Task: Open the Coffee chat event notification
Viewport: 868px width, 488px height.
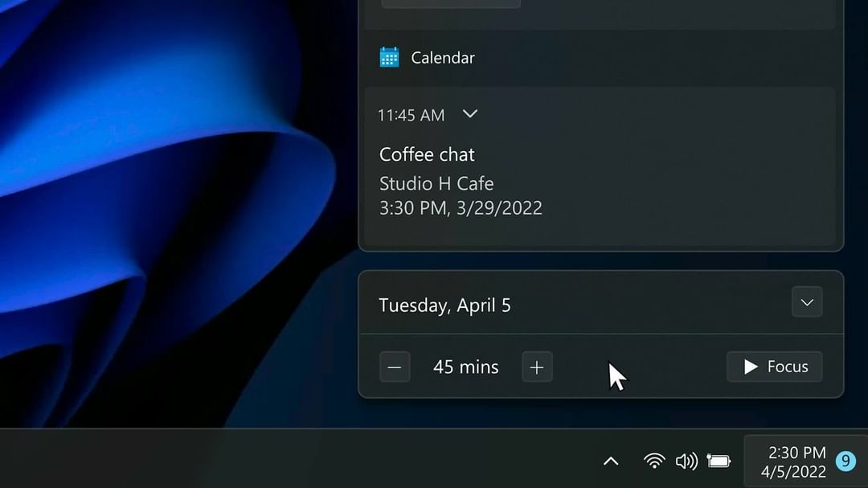Action: 427,154
